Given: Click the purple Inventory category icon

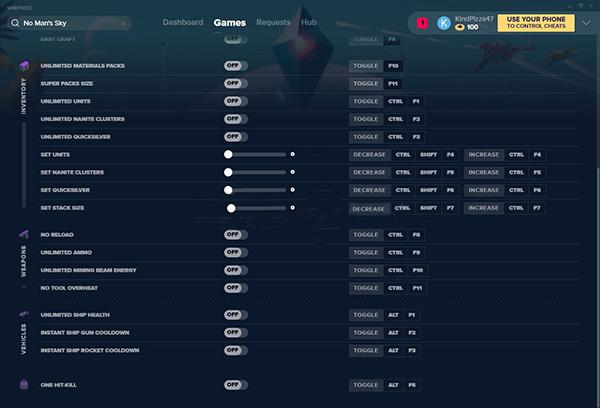Looking at the screenshot, I should [x=24, y=65].
